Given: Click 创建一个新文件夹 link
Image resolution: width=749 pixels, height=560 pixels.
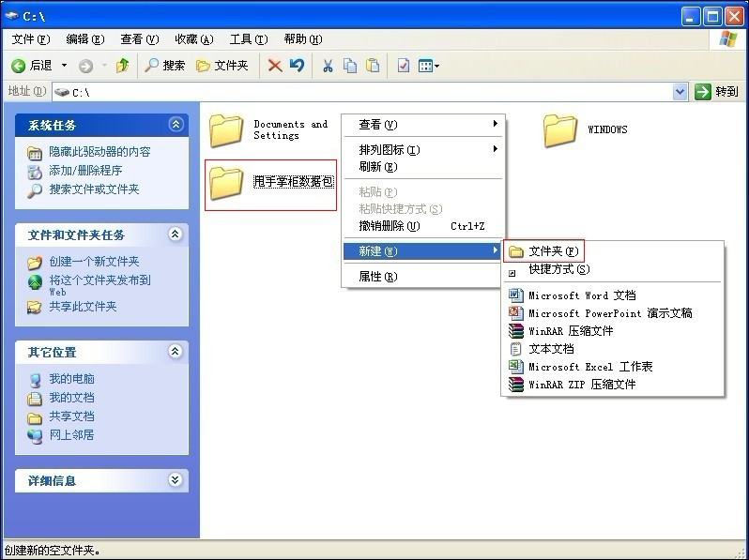Looking at the screenshot, I should coord(94,262).
